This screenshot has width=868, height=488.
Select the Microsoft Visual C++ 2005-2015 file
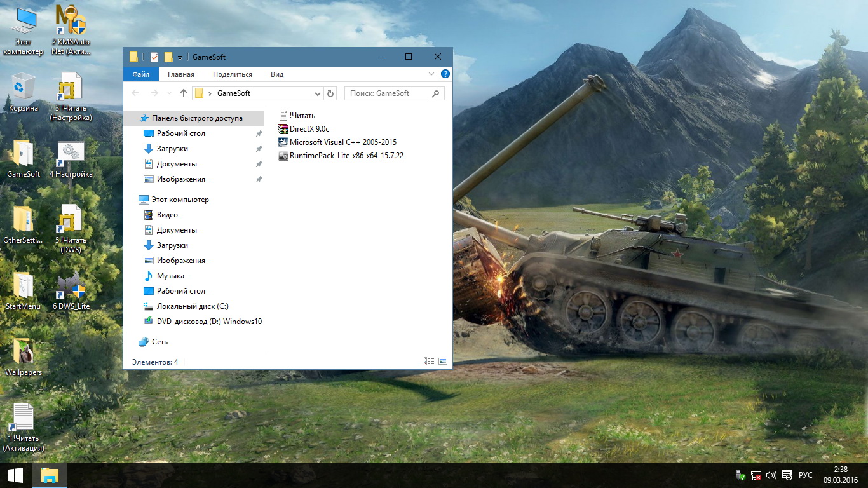tap(342, 142)
